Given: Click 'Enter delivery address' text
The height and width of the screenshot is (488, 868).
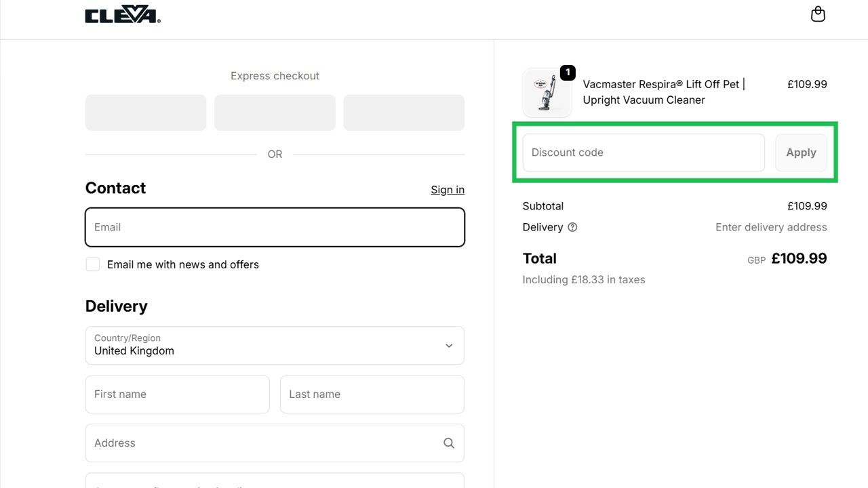Looking at the screenshot, I should pos(771,227).
